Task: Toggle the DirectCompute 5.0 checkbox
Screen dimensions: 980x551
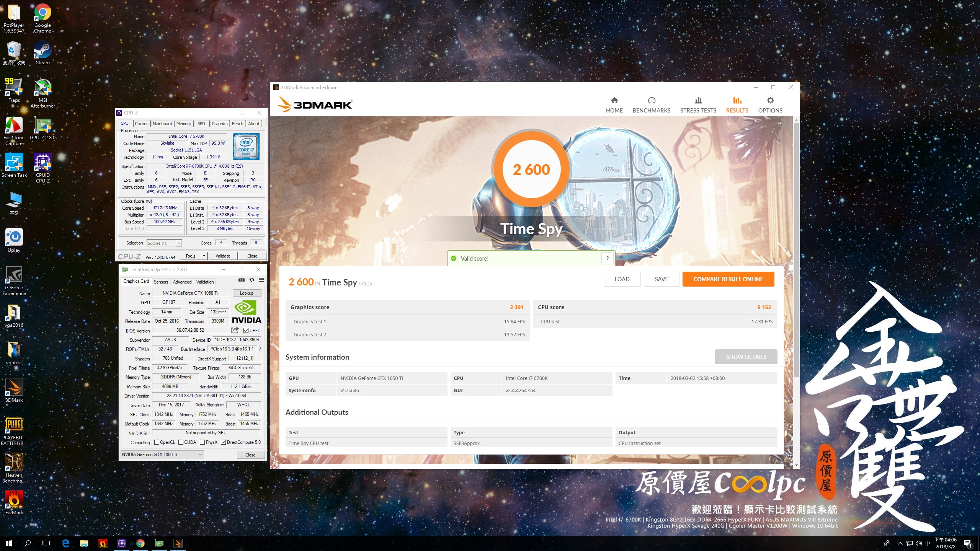Action: [223, 442]
